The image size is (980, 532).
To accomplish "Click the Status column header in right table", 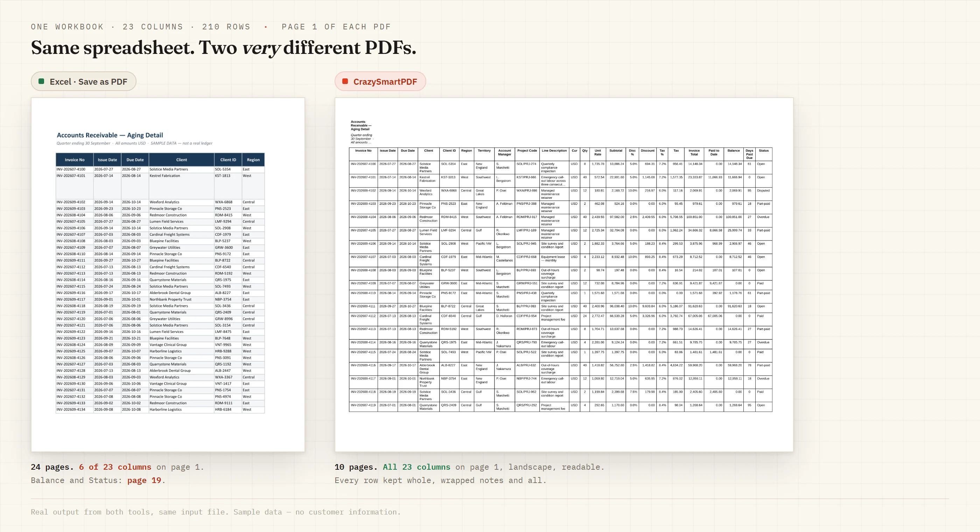I will (764, 151).
